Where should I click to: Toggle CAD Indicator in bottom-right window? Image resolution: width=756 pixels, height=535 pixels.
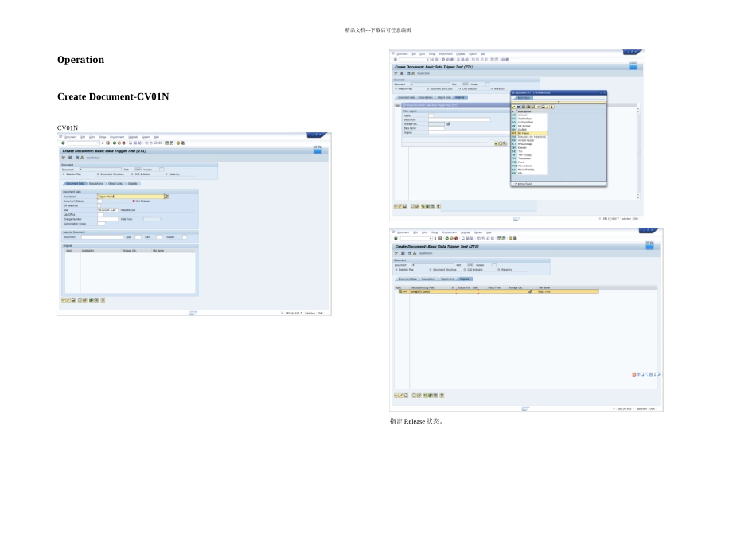(x=464, y=270)
